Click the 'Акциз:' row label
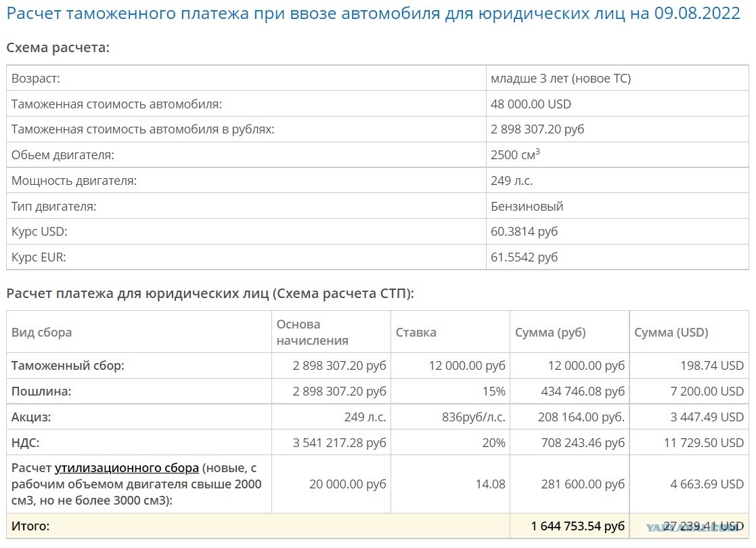 (31, 417)
